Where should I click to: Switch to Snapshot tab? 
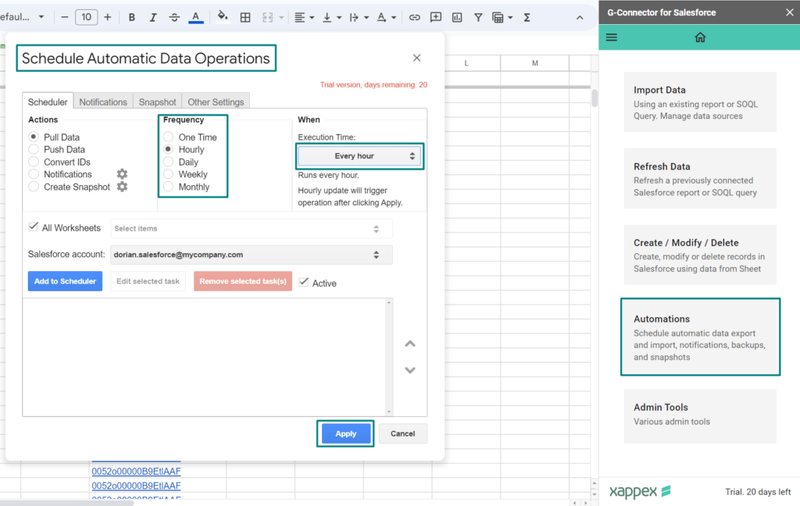[157, 102]
